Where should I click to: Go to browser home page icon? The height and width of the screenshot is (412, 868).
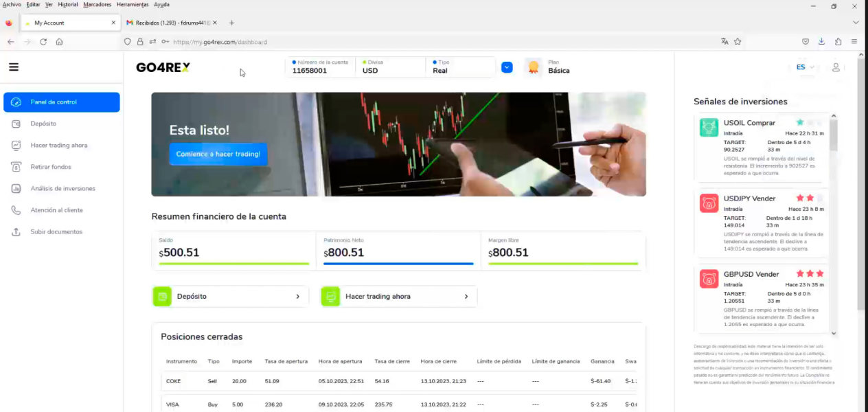click(x=59, y=42)
